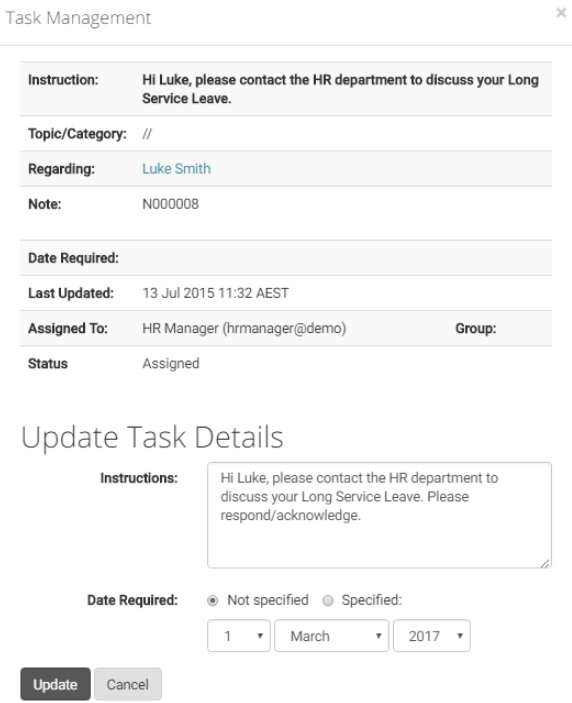Open the Luke Smith link
572x703 pixels.
tap(176, 169)
